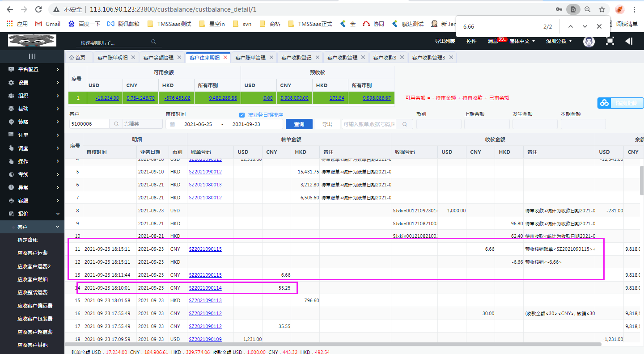Image resolution: width=644 pixels, height=354 pixels.
Task: Open bill link SZ2021090114
Action: [x=205, y=288]
